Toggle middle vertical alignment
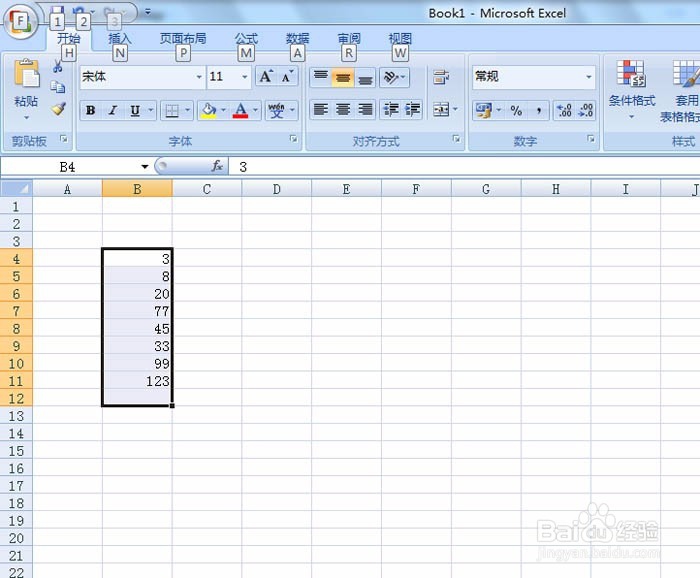Viewport: 700px width, 578px height. (x=342, y=77)
